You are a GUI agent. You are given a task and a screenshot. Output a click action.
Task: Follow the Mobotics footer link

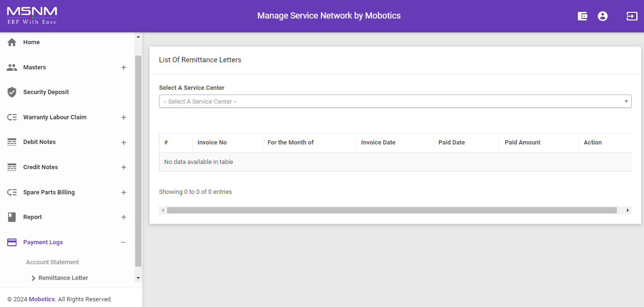pyautogui.click(x=42, y=299)
